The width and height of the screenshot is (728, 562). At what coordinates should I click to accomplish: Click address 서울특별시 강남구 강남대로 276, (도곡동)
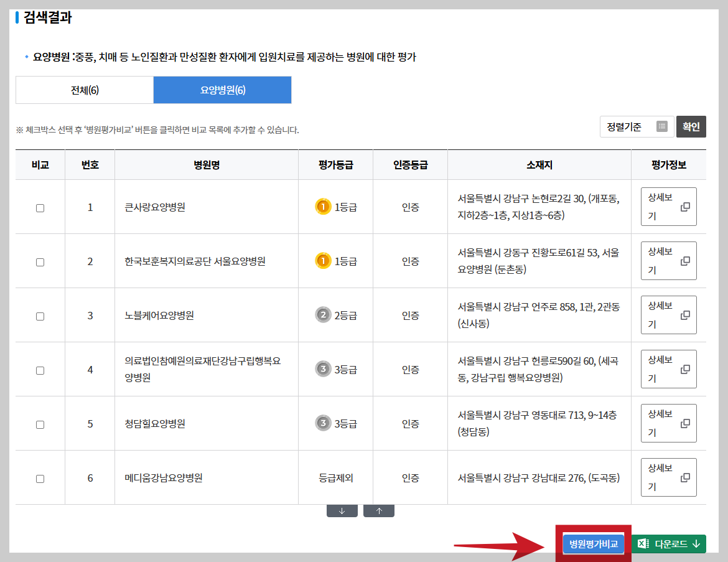(539, 478)
